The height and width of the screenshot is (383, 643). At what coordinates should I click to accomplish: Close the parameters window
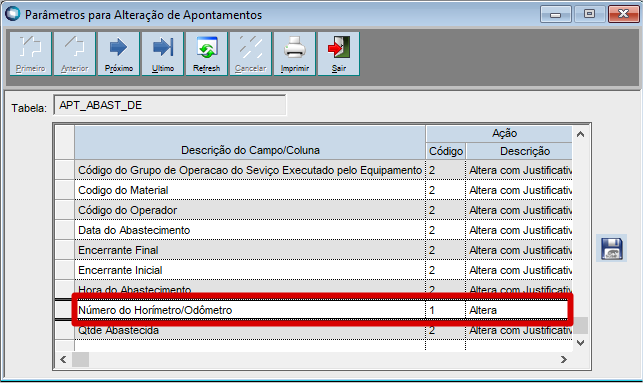tap(623, 14)
